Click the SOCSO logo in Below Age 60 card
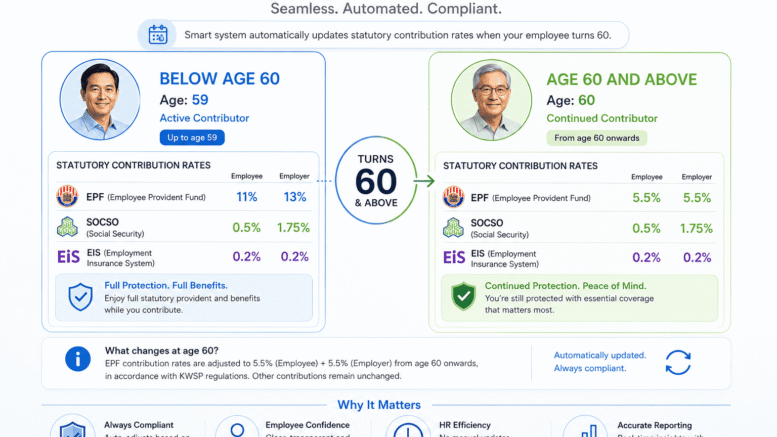The height and width of the screenshot is (437, 777). (x=67, y=227)
